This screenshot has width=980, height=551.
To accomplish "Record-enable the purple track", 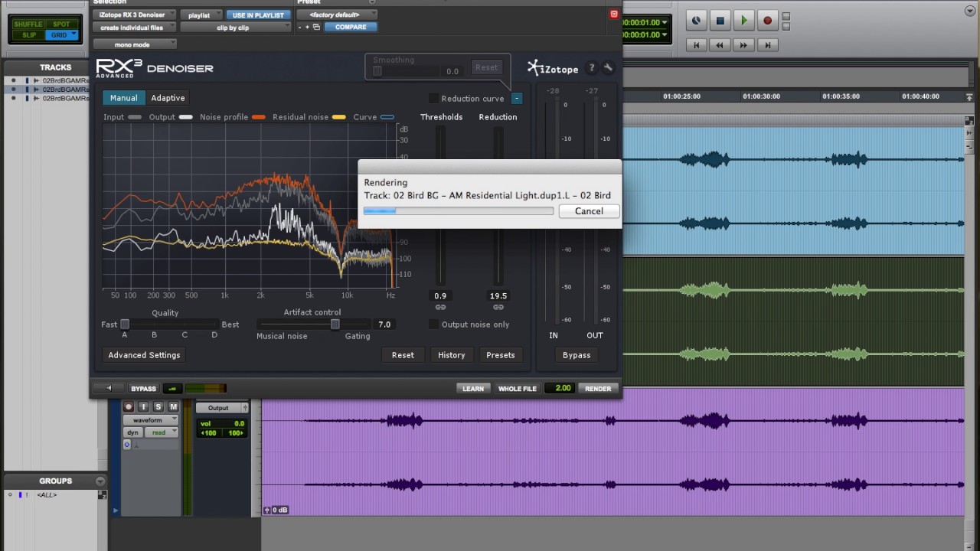I will click(x=129, y=407).
